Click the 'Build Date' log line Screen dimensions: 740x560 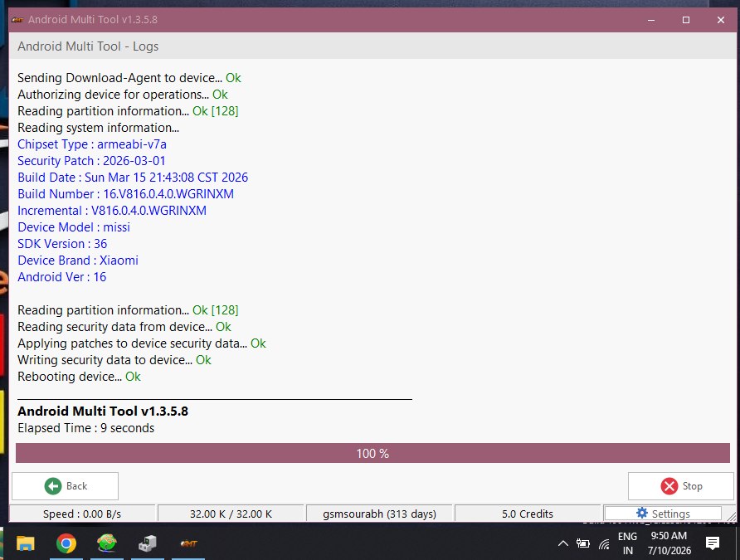coord(133,178)
